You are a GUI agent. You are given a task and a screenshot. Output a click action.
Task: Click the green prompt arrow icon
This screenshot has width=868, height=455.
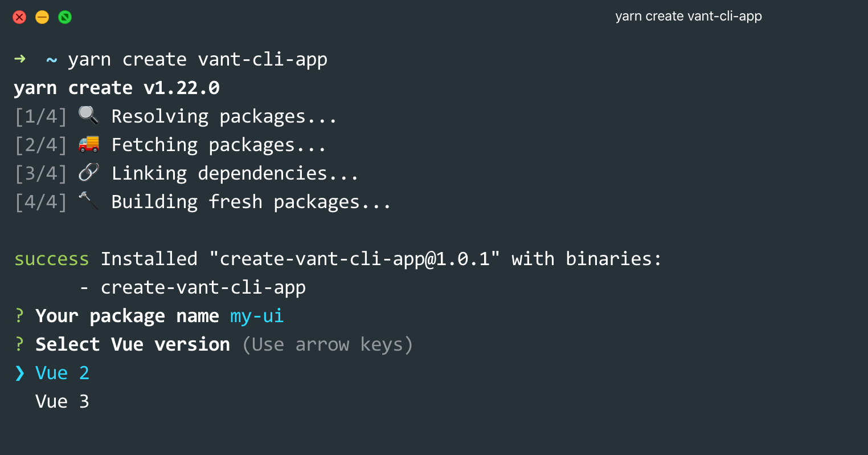click(x=20, y=59)
